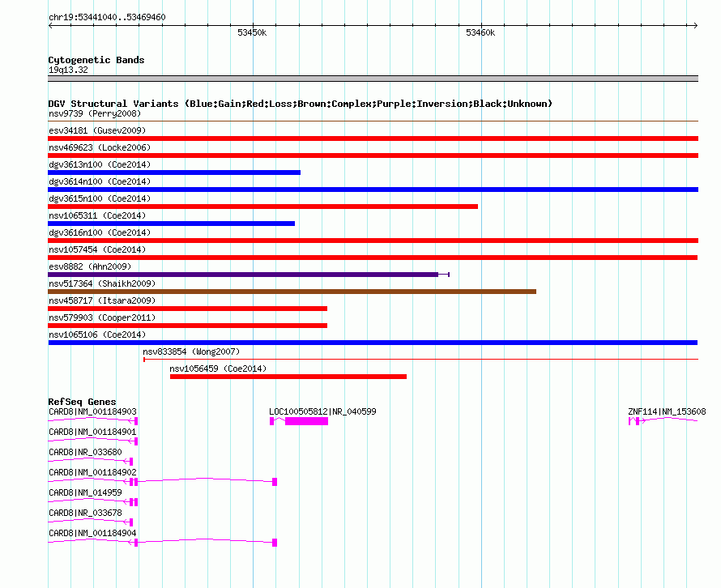Click the dgv3615n100 (Coe2014) variant label
The height and width of the screenshot is (588, 721).
pos(100,198)
